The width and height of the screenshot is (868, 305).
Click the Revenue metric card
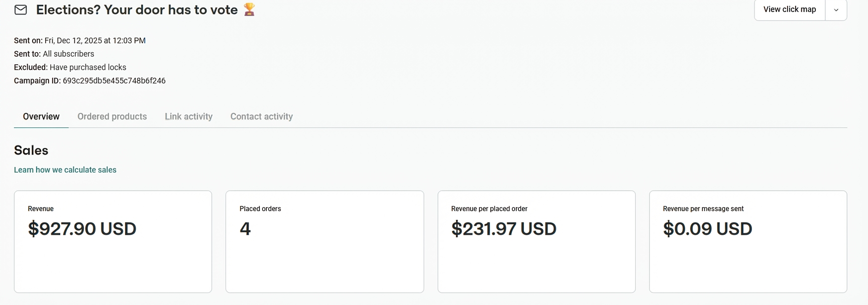pos(113,242)
